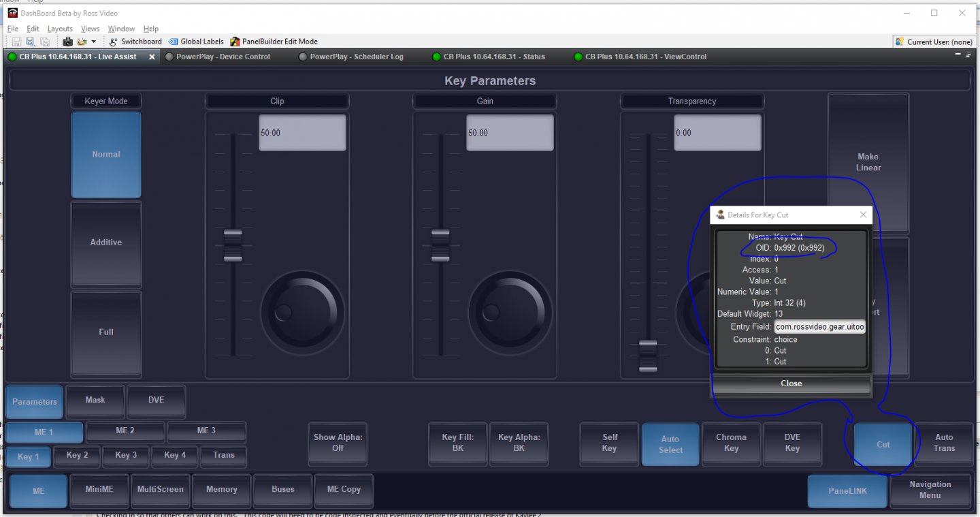Click the Gain rotary knob
980x517 pixels.
click(x=510, y=313)
